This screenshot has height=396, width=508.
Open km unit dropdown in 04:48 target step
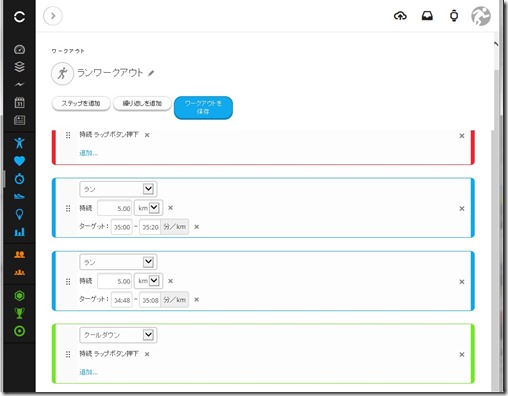click(x=148, y=281)
